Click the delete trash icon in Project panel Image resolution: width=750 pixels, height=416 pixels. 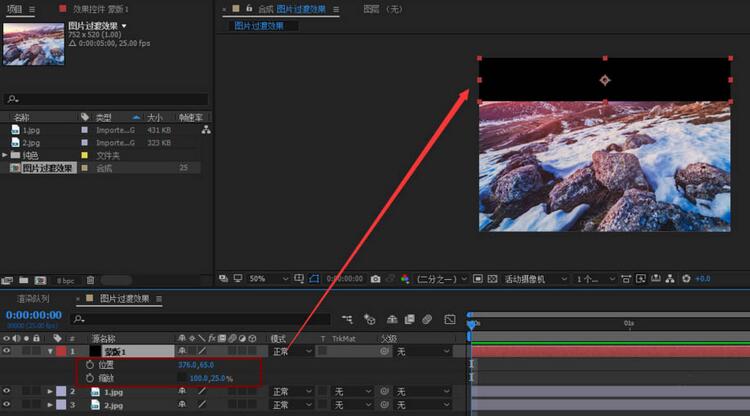click(90, 280)
